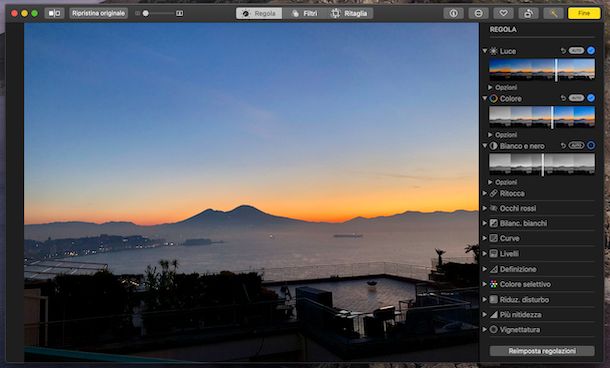Screen dimensions: 610x368
Task: Expand the Definizione section
Action: (x=485, y=269)
